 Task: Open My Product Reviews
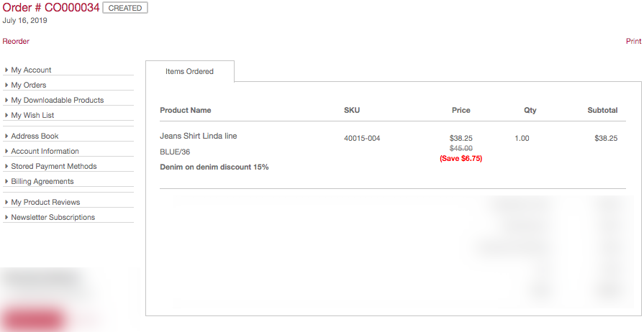click(45, 203)
